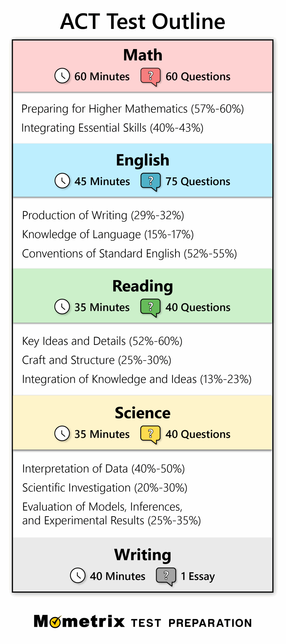Click the clock icon beside 45 Minutes
This screenshot has height=644, width=286.
62,181
